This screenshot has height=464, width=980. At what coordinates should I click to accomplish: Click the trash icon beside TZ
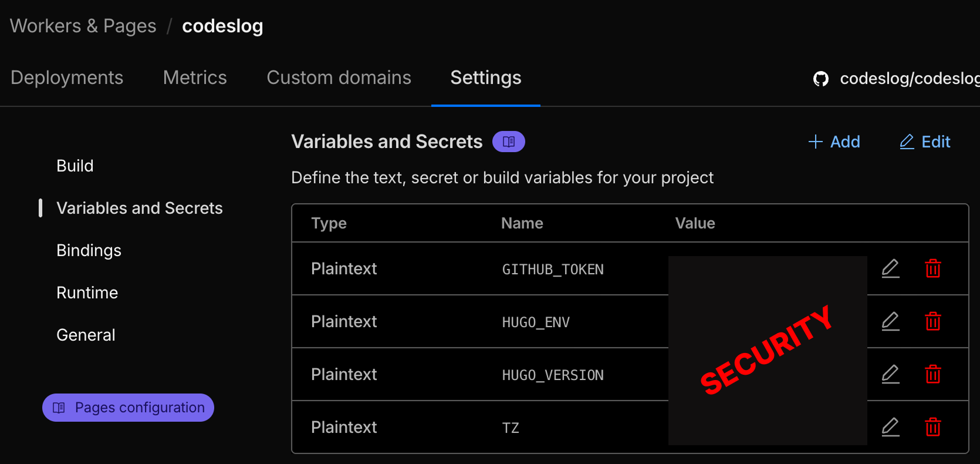[933, 427]
